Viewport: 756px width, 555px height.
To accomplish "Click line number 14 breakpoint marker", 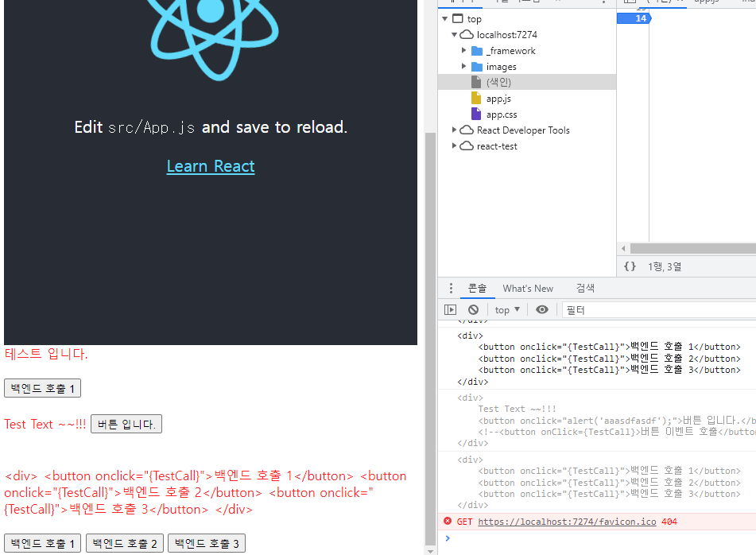I will pos(634,18).
